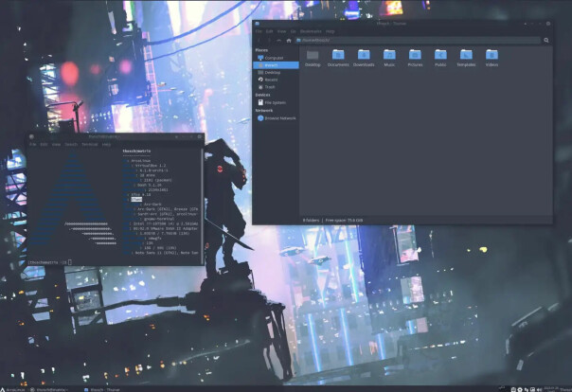572x392 pixels.
Task: Open the Desktop folder in Thunar's file view
Action: (x=313, y=58)
